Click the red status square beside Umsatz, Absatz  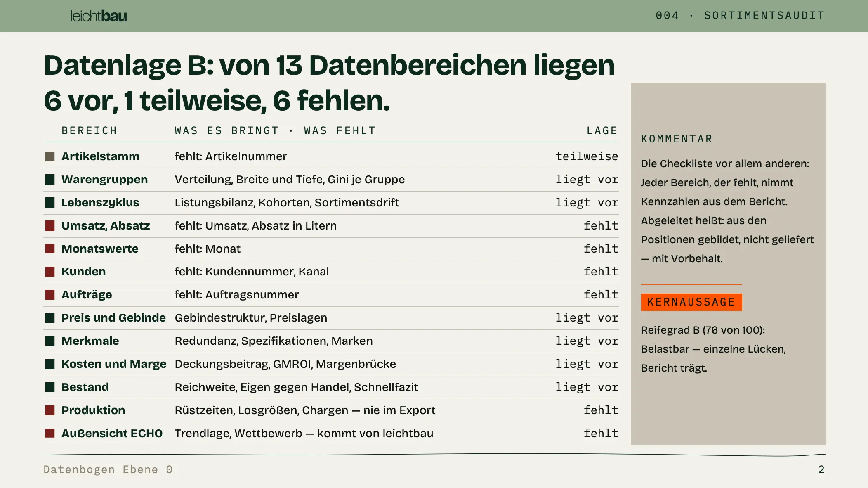tap(50, 226)
